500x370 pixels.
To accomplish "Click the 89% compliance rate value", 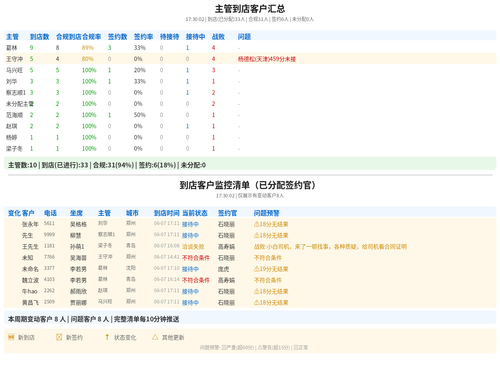I will click(x=88, y=48).
